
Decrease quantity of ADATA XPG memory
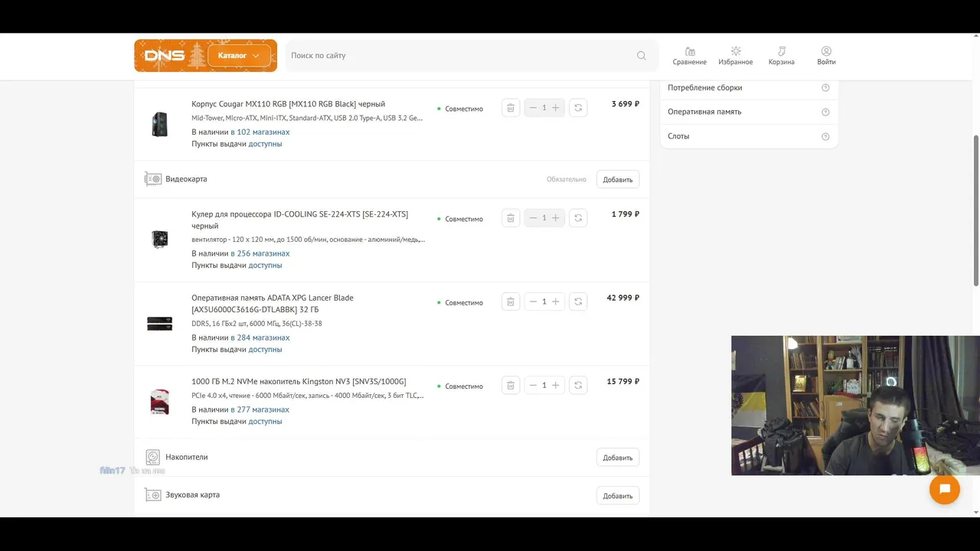(x=533, y=302)
